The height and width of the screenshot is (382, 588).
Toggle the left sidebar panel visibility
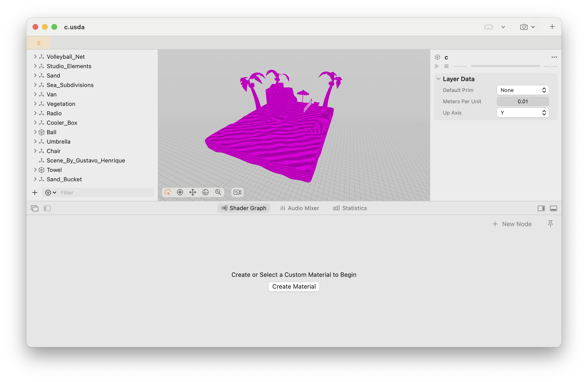[47, 208]
